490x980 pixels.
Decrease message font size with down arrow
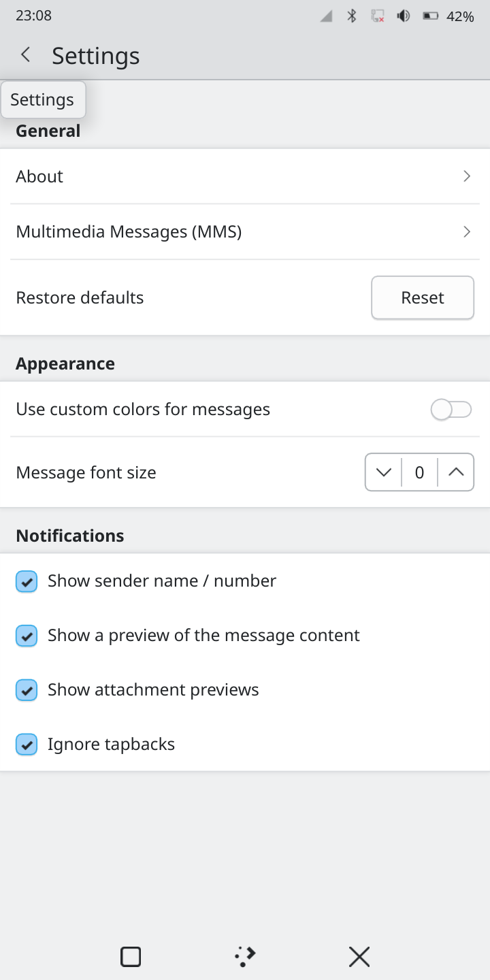tap(384, 472)
